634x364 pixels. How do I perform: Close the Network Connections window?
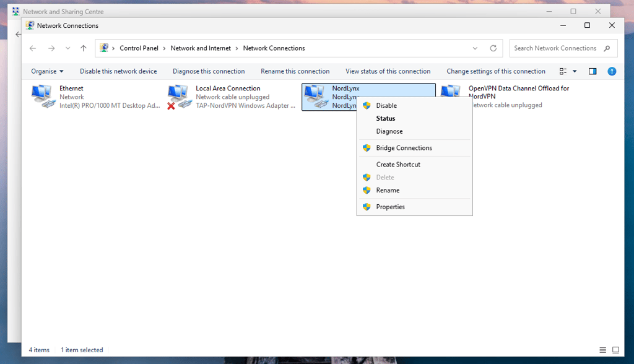point(612,25)
